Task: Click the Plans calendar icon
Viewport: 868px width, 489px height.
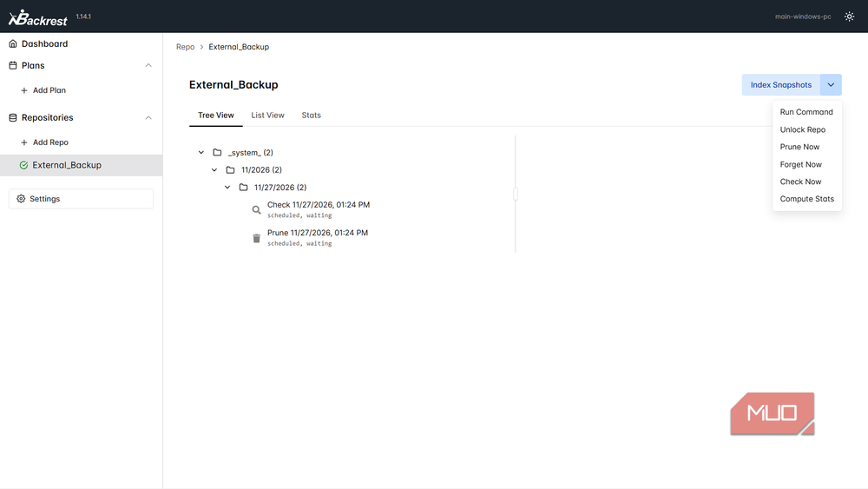Action: tap(13, 65)
